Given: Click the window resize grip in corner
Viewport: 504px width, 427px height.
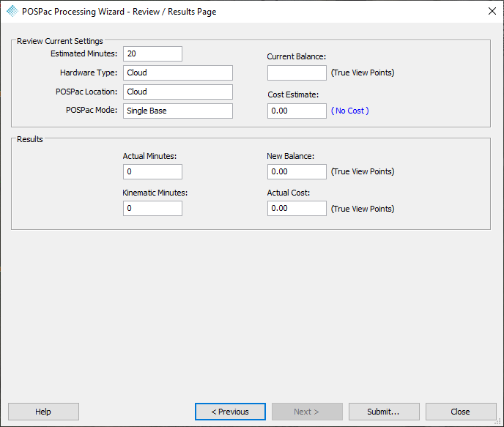Looking at the screenshot, I should [x=497, y=422].
